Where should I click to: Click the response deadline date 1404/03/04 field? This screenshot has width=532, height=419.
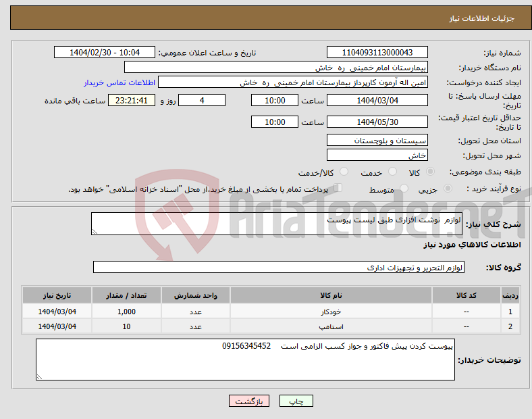377,100
